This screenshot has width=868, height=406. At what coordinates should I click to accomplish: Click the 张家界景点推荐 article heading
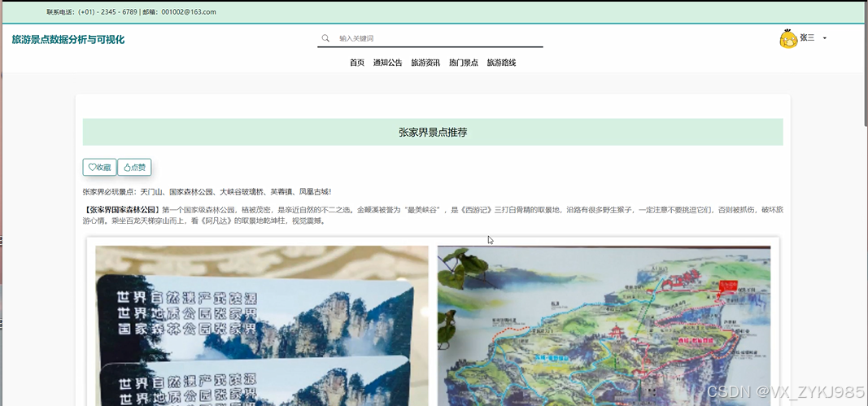pyautogui.click(x=433, y=133)
